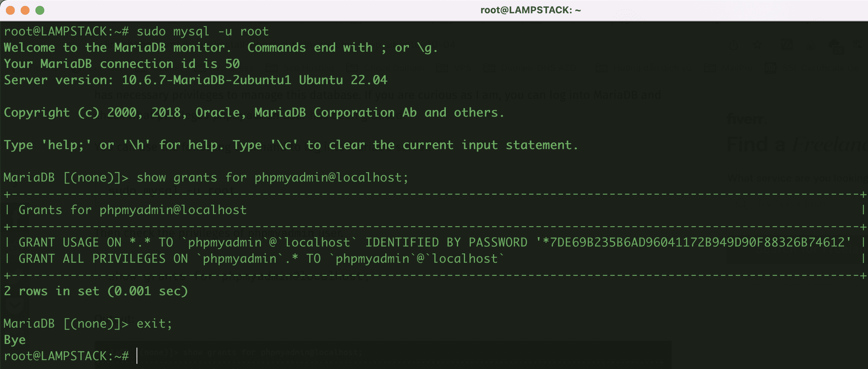The height and width of the screenshot is (369, 868).
Task: Click the 'GRANT USAGE ON' statement text
Action: click(x=70, y=243)
